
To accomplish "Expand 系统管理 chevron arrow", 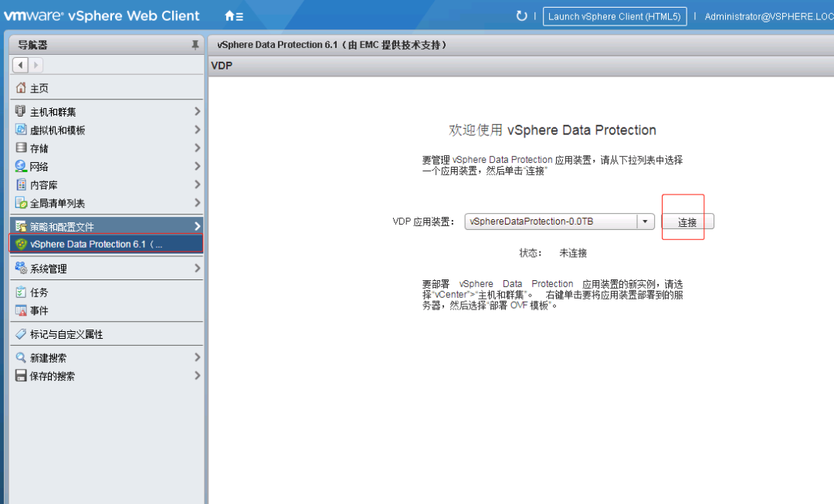I will coord(197,268).
